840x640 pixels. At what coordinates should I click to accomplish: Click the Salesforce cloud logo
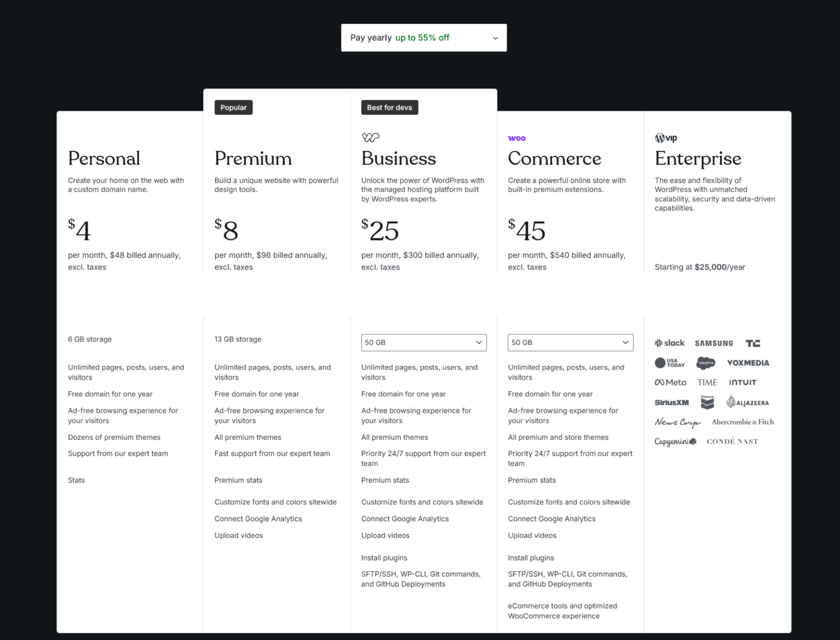tap(706, 363)
